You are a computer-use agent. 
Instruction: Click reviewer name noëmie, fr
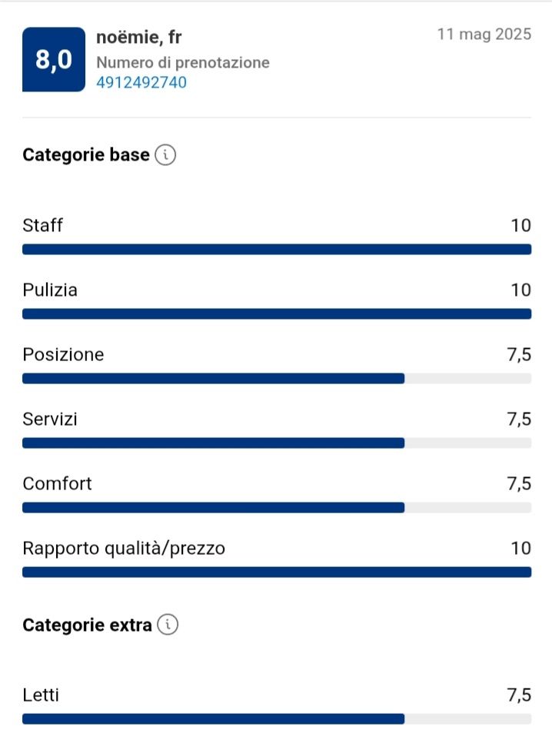pos(139,37)
